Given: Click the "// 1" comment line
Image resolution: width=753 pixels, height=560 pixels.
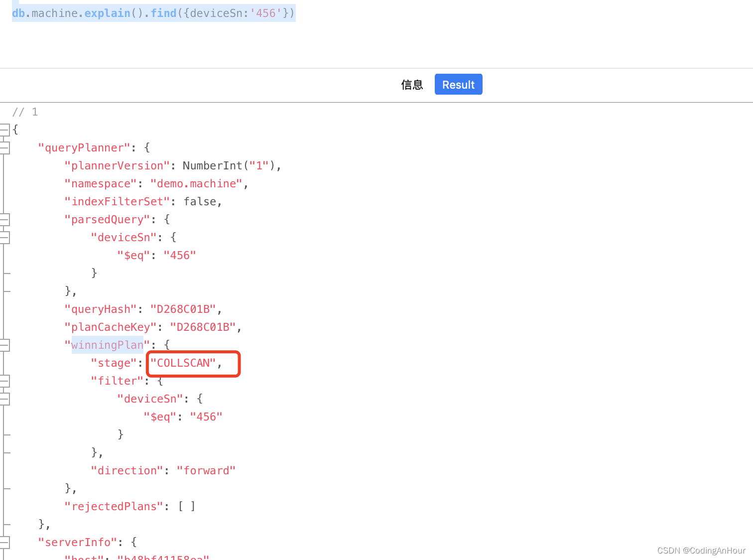Looking at the screenshot, I should 25,112.
